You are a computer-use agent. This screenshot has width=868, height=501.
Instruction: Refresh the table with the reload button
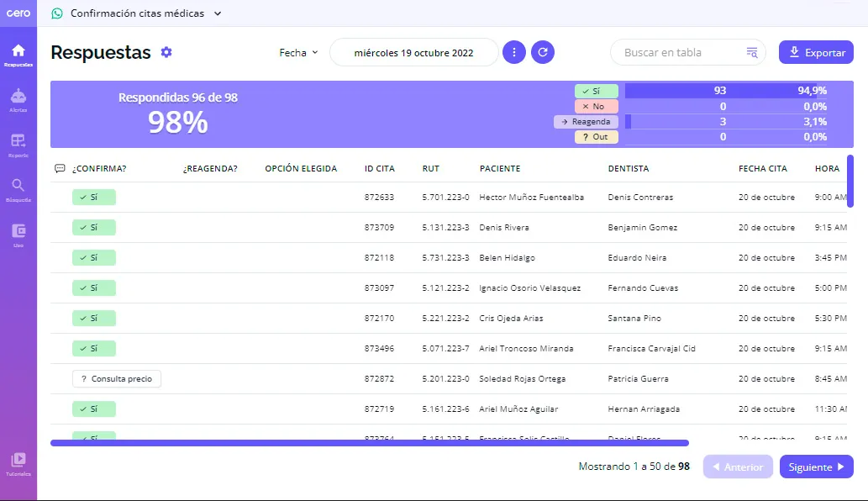tap(543, 52)
